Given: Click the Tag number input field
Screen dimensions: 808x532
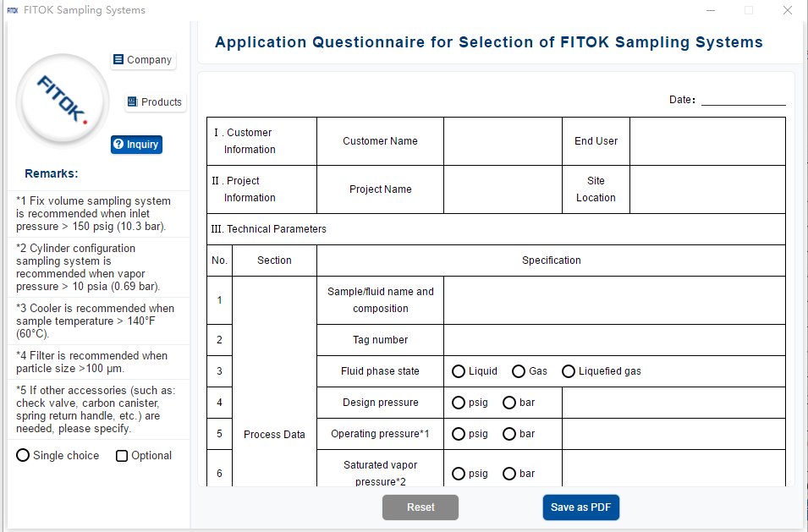Looking at the screenshot, I should point(614,340).
